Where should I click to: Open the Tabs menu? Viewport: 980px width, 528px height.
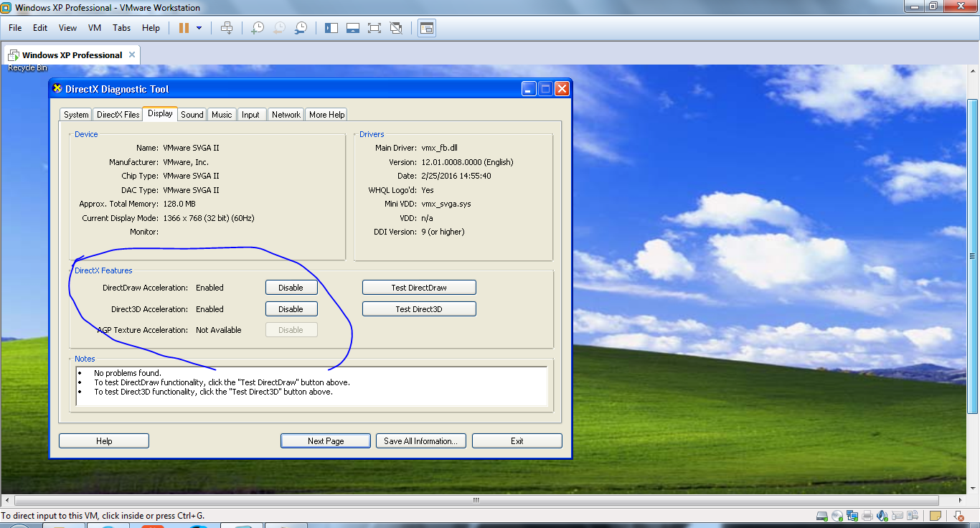point(121,28)
